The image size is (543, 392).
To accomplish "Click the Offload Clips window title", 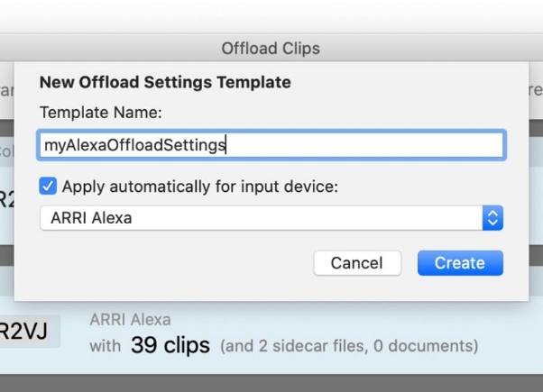I will pos(271,49).
